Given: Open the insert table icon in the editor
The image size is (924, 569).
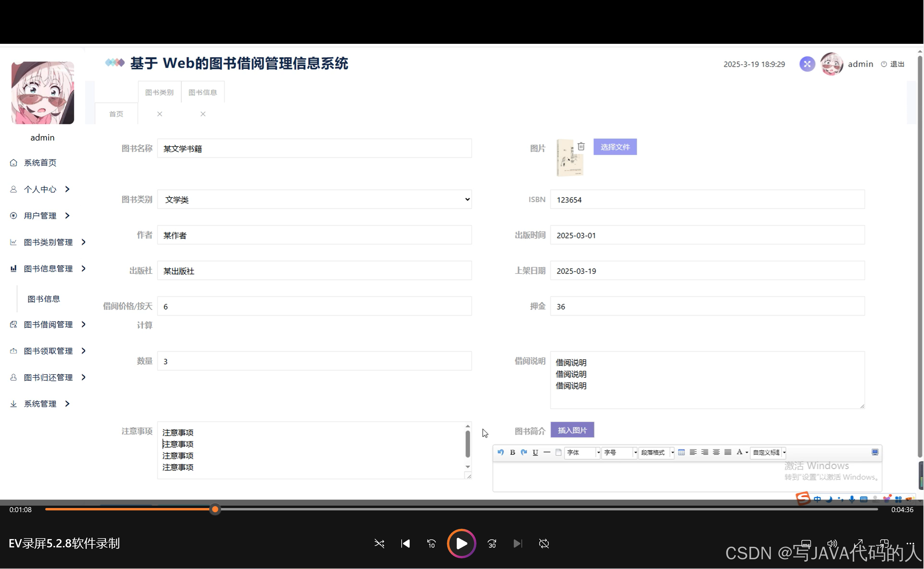Looking at the screenshot, I should point(681,452).
